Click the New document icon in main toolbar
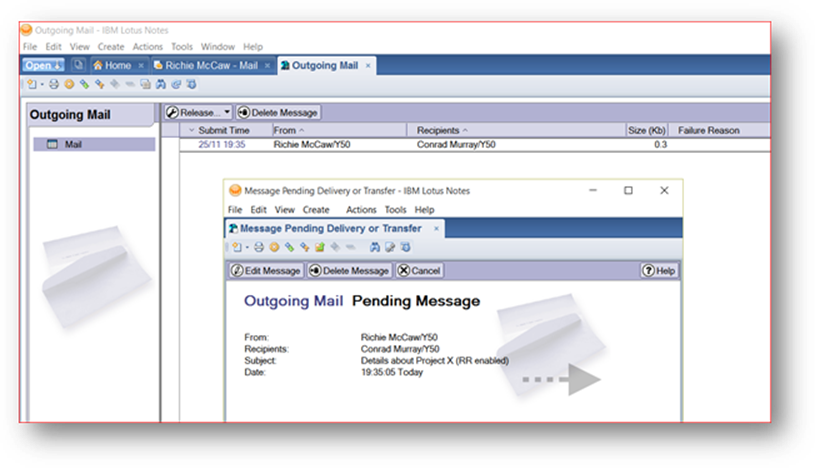This screenshot has height=468, width=815. pos(32,84)
